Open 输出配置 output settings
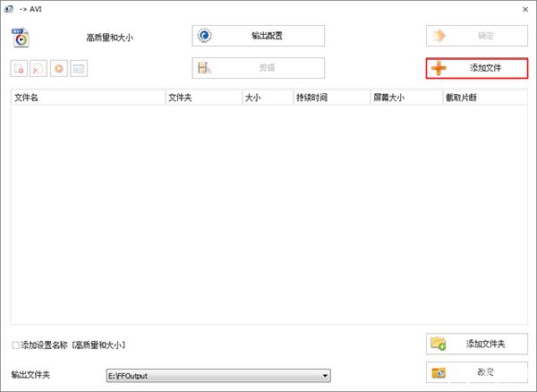This screenshot has width=537, height=392. point(258,36)
